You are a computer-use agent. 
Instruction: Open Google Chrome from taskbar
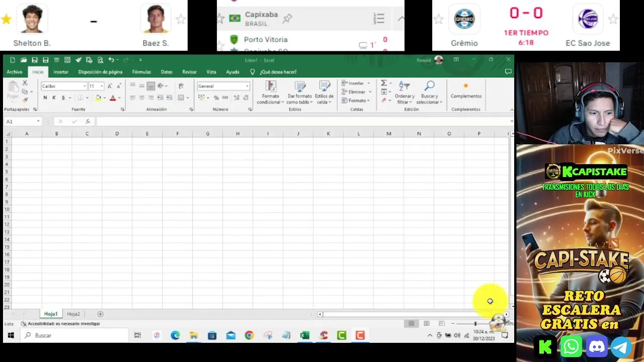point(249,335)
